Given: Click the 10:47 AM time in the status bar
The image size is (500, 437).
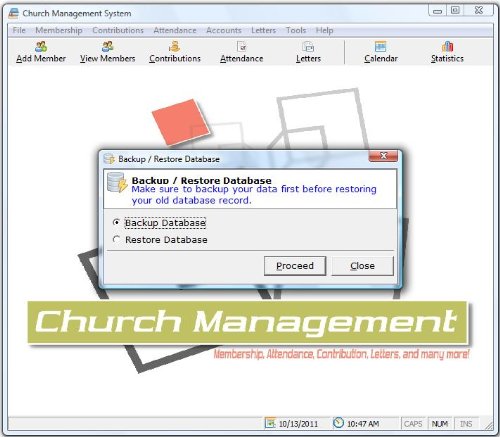Looking at the screenshot, I should click(x=363, y=424).
